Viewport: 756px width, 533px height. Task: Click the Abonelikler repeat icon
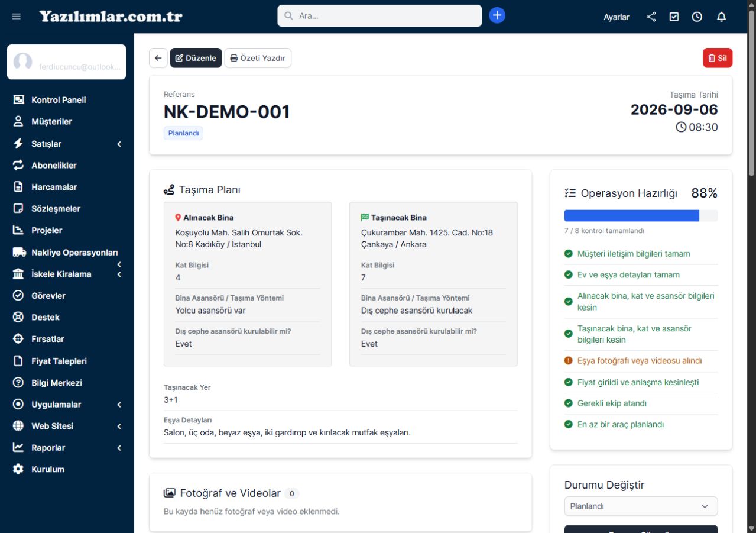point(18,165)
